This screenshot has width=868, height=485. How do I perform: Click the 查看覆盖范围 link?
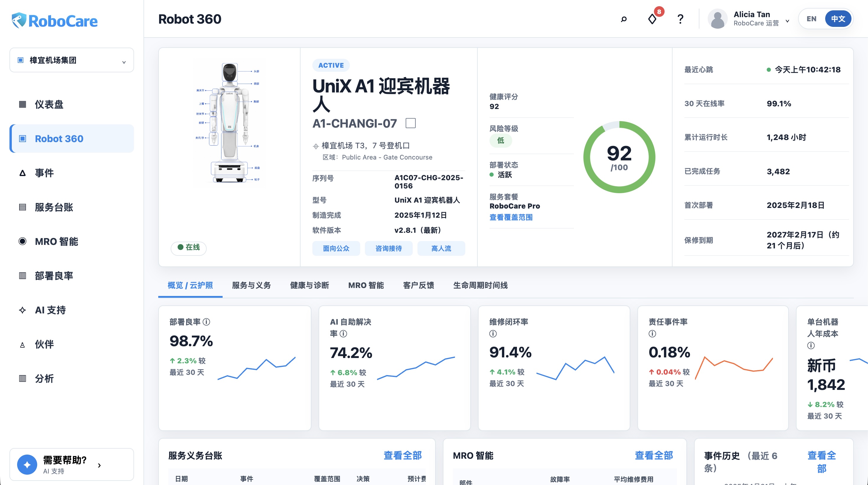pos(511,217)
